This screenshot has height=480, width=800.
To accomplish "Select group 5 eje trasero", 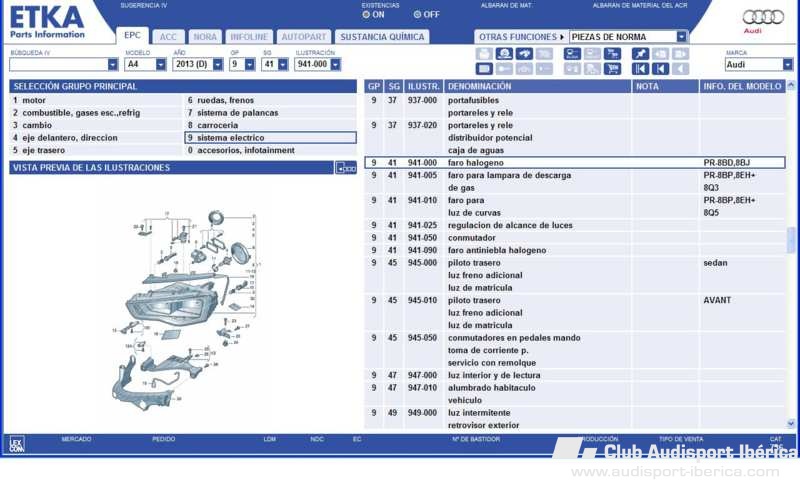I will point(95,150).
